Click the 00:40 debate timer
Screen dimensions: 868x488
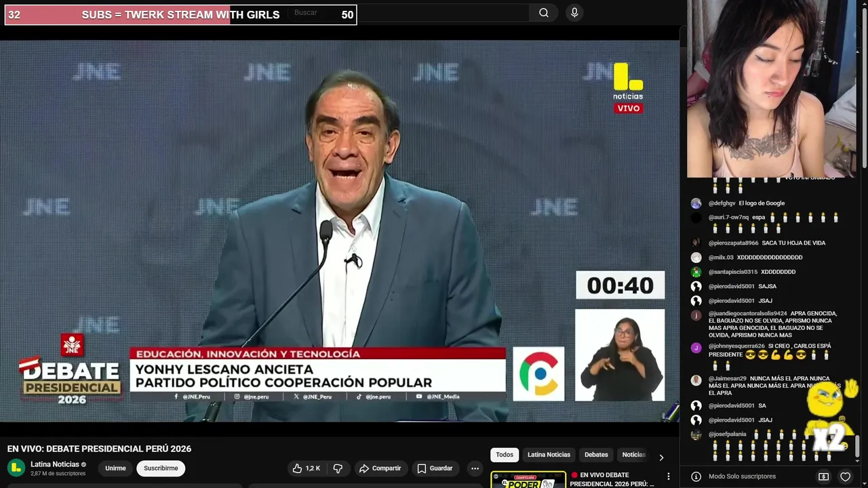pyautogui.click(x=620, y=285)
